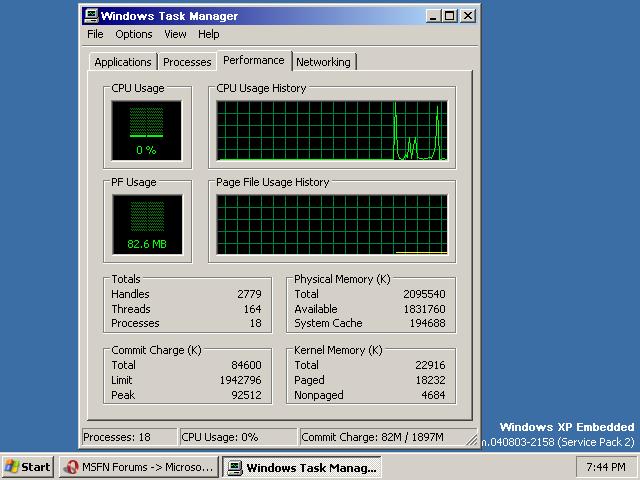Image resolution: width=640 pixels, height=480 pixels.
Task: Click the Task Manager title bar icon
Action: (91, 16)
